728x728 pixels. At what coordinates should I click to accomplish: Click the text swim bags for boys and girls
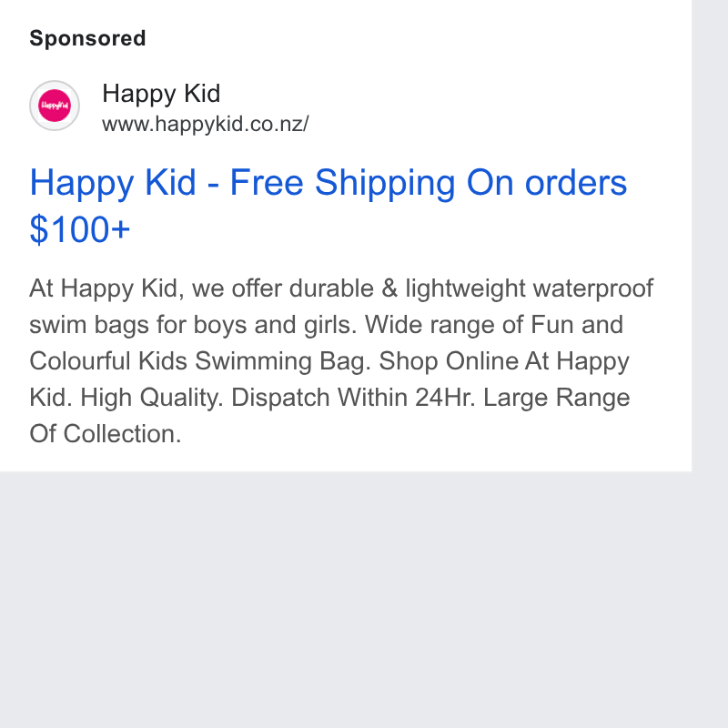[x=193, y=325]
